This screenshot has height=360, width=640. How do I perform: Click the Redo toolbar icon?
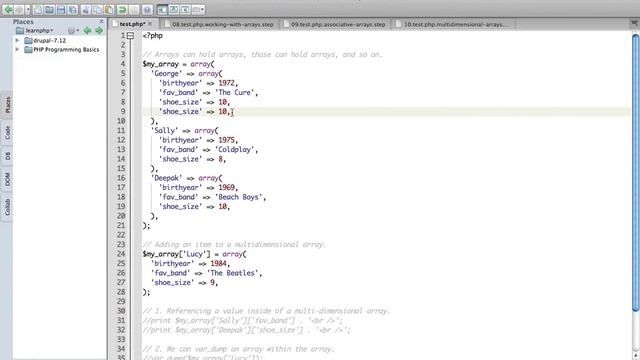[x=134, y=9]
